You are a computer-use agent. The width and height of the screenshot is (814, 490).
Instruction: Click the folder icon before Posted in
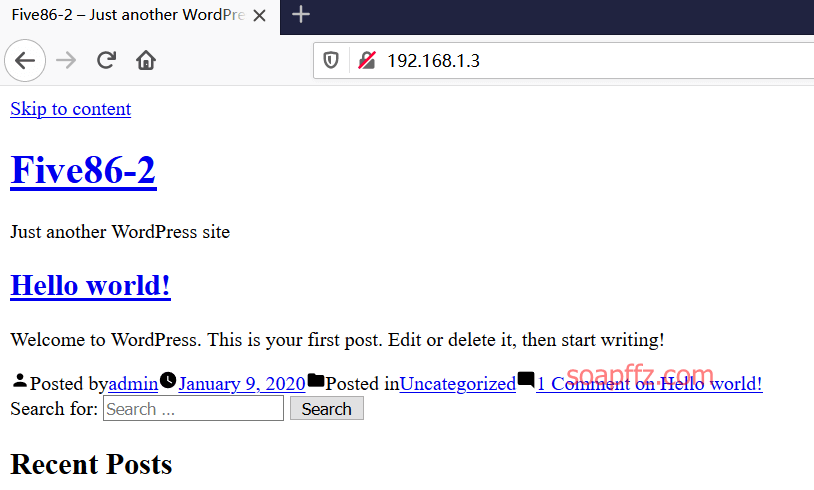[x=316, y=380]
